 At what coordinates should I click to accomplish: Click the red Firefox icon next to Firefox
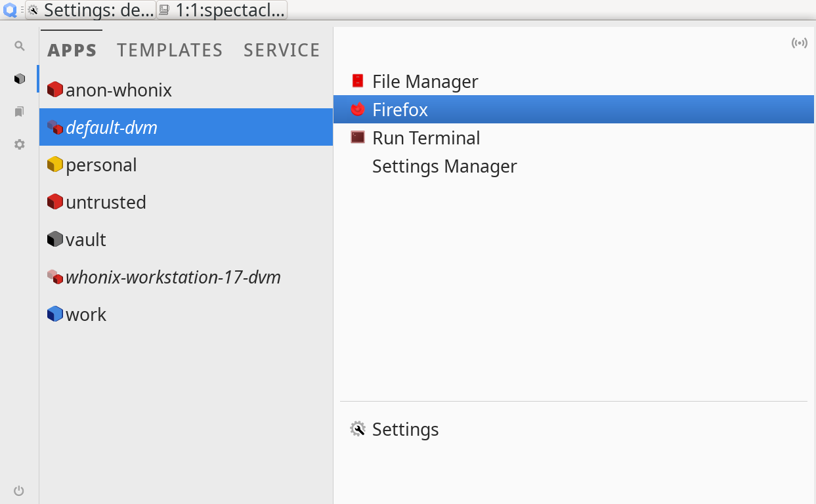point(358,110)
